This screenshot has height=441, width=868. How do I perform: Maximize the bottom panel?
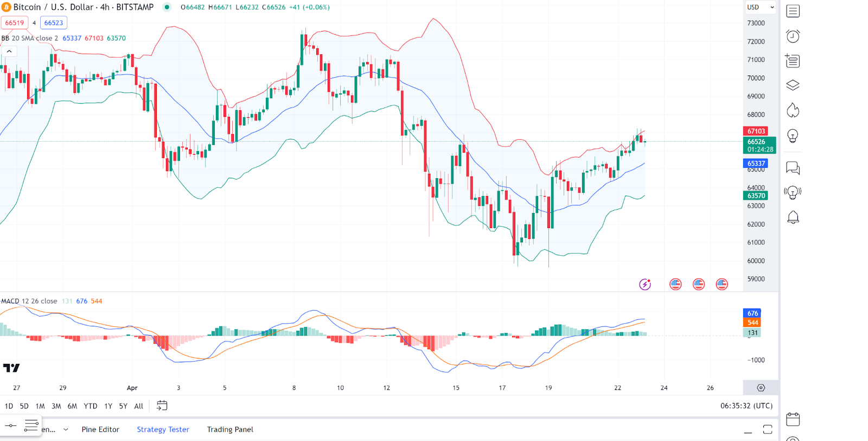click(x=767, y=430)
